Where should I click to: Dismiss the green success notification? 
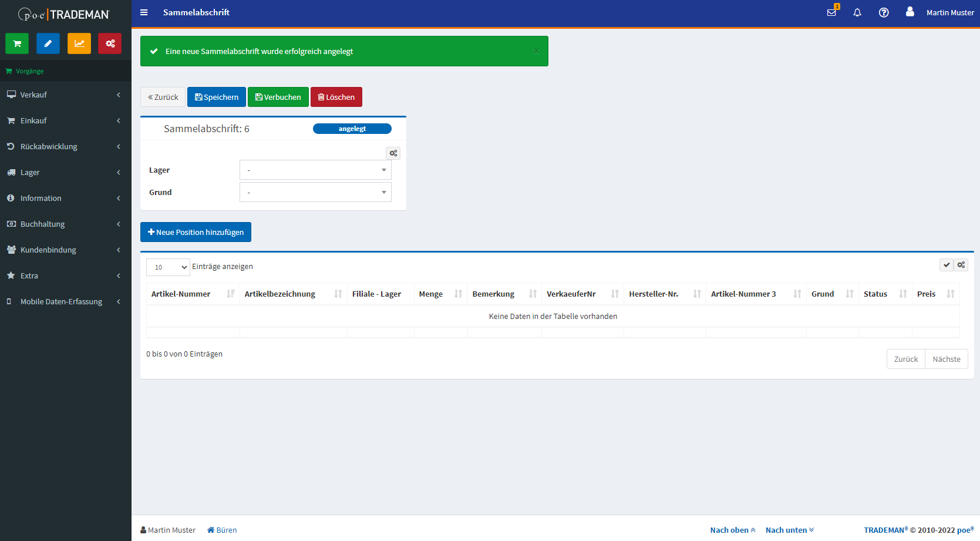click(x=536, y=51)
